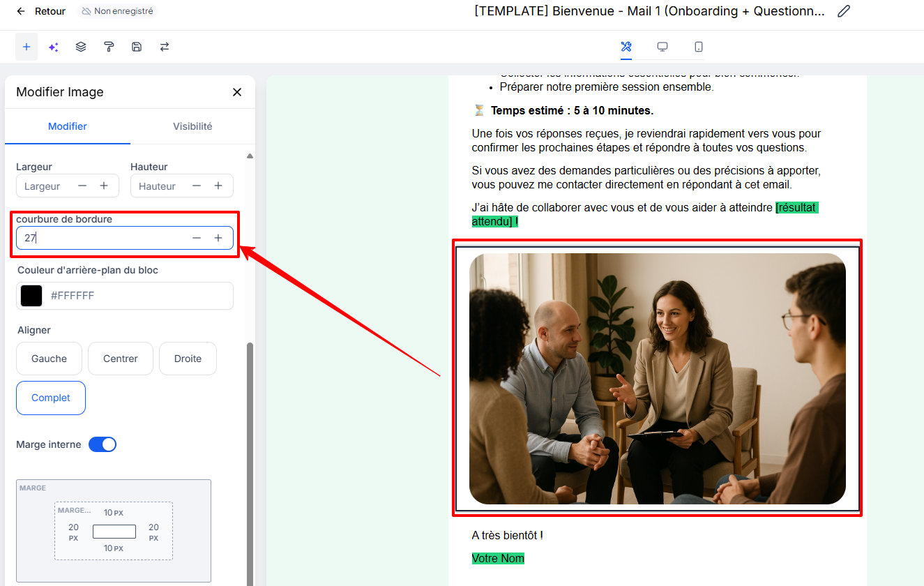Select the Complet alignment option
Image resolution: width=924 pixels, height=586 pixels.
[x=51, y=398]
